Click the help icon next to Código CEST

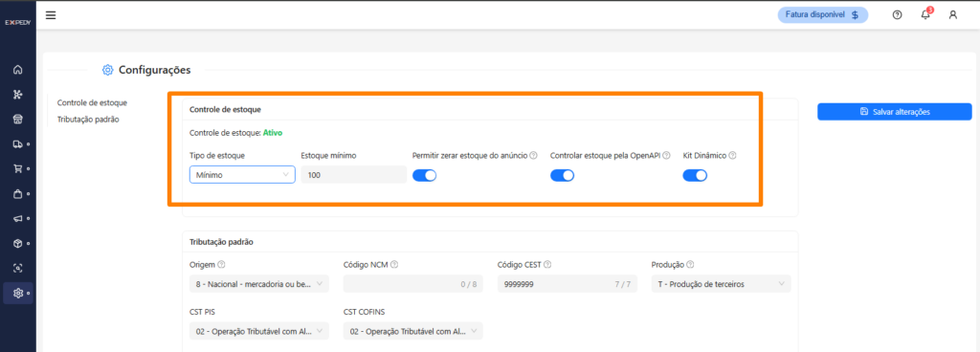(547, 265)
